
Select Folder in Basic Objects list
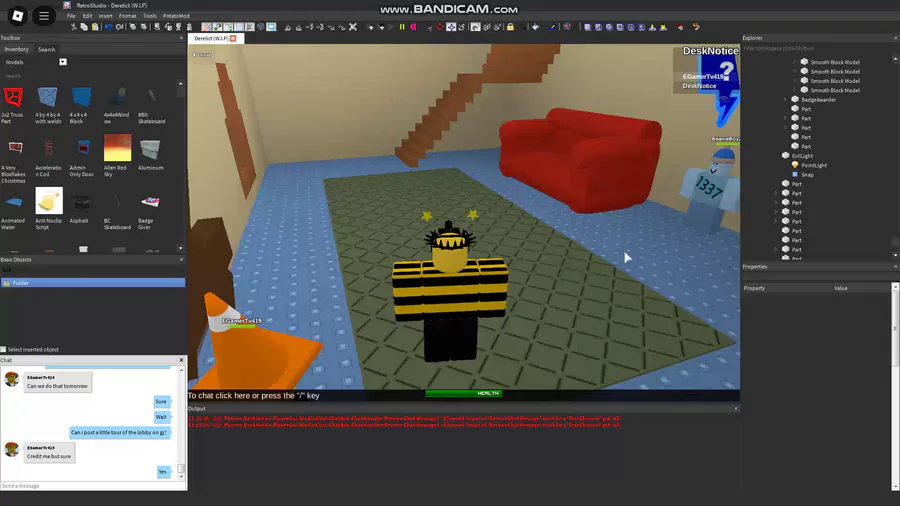(92, 283)
